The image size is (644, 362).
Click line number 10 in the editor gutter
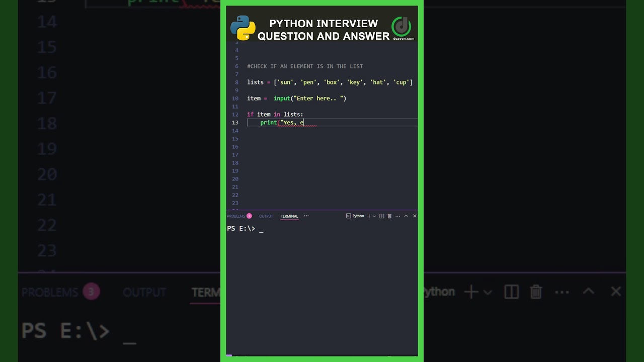236,99
